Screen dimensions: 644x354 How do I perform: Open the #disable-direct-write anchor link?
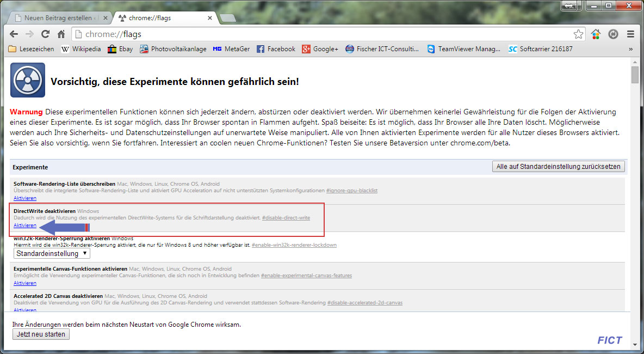pyautogui.click(x=286, y=218)
